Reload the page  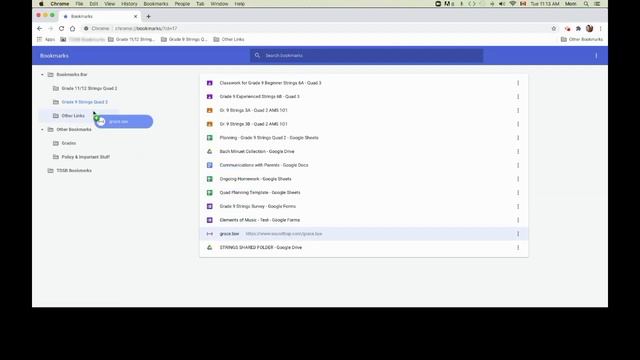61,29
